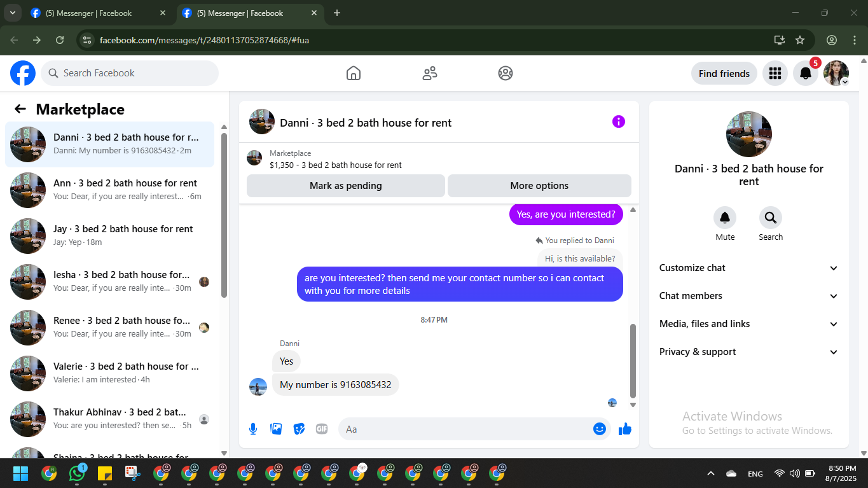Viewport: 868px width, 488px height.
Task: Send a thumbs-up like
Action: point(625,429)
